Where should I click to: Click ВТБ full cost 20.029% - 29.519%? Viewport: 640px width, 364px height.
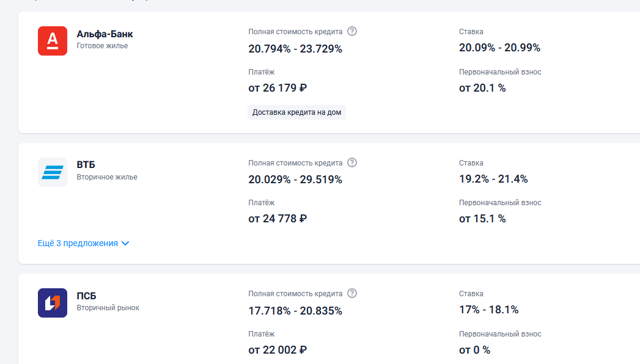click(295, 180)
